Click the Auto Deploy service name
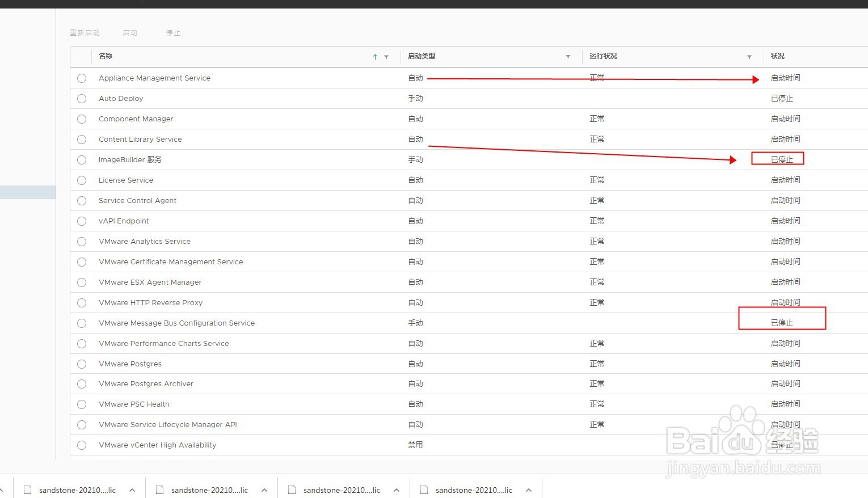The height and width of the screenshot is (498, 868). click(x=121, y=99)
